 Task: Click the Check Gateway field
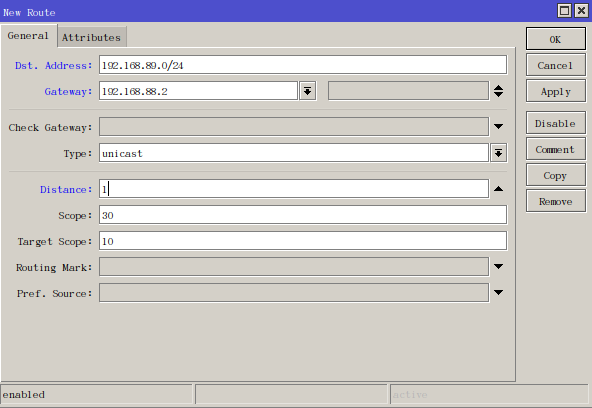294,126
